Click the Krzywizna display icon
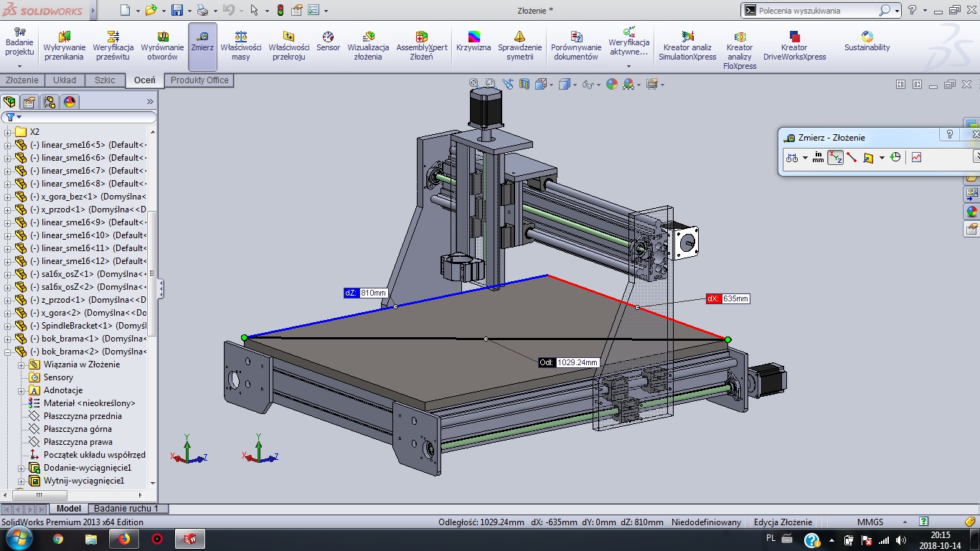The image size is (980, 551). coord(473,42)
